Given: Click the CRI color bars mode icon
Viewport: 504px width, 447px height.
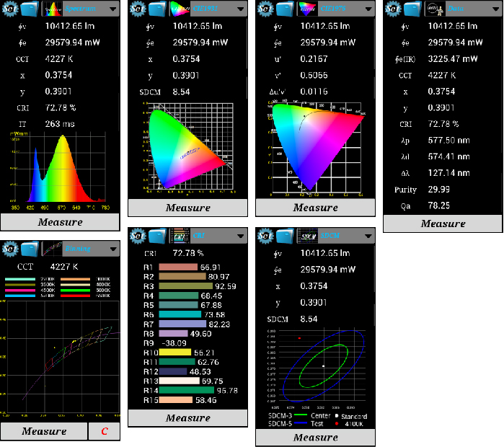Looking at the screenshot, I should 180,236.
